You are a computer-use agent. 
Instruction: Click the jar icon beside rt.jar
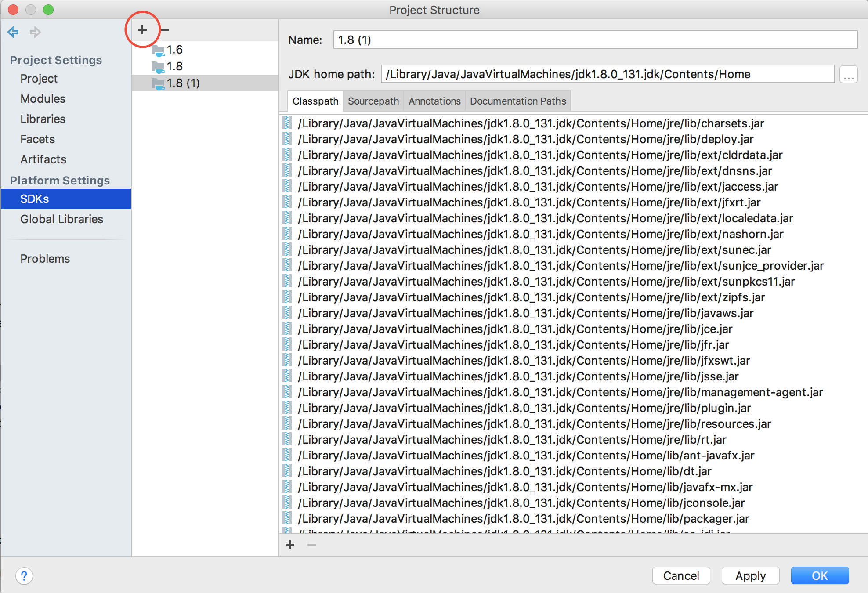click(287, 439)
